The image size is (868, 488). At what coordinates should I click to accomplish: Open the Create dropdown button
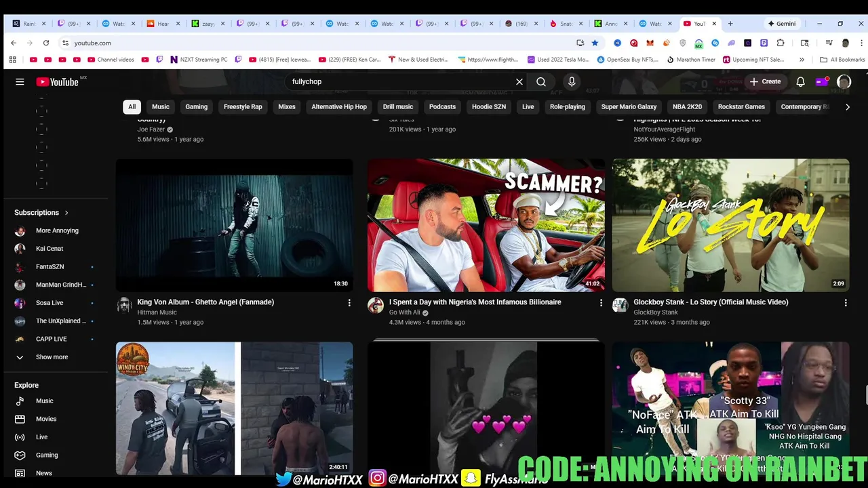[765, 81]
